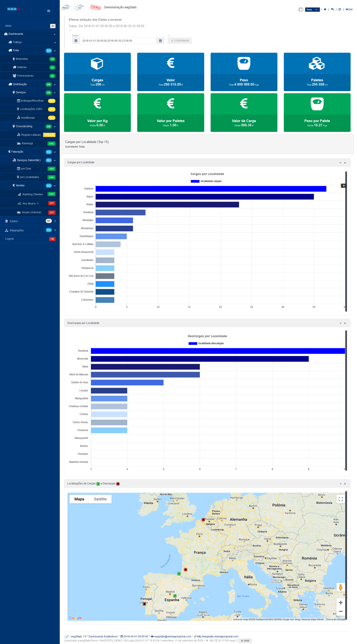Toggle map fullscreen view icon

pos(341,499)
